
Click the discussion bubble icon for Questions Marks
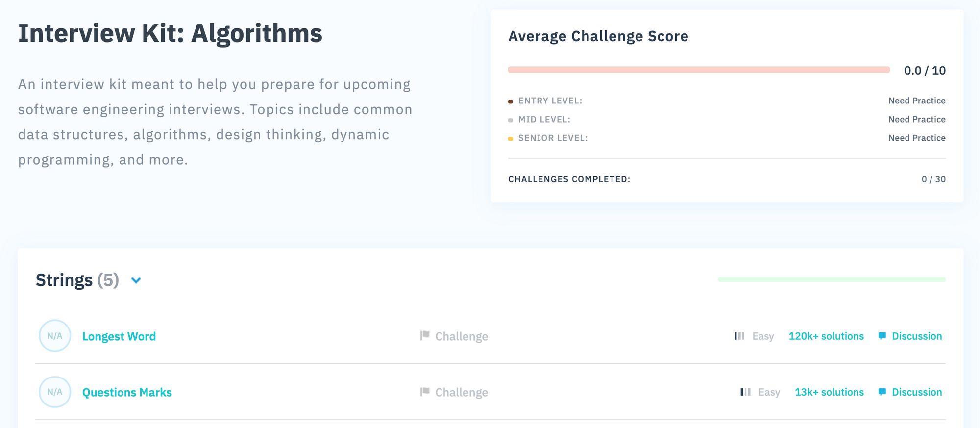[x=882, y=392]
